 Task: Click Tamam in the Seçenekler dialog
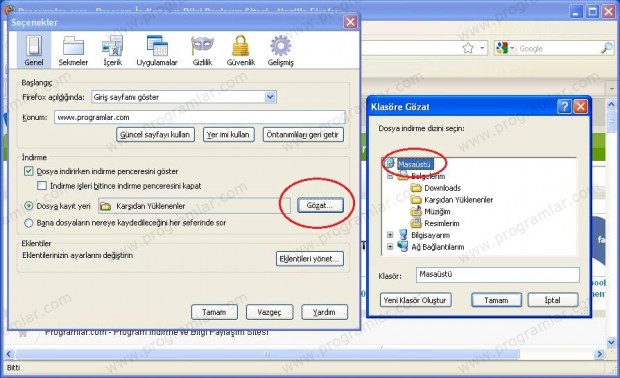(214, 312)
